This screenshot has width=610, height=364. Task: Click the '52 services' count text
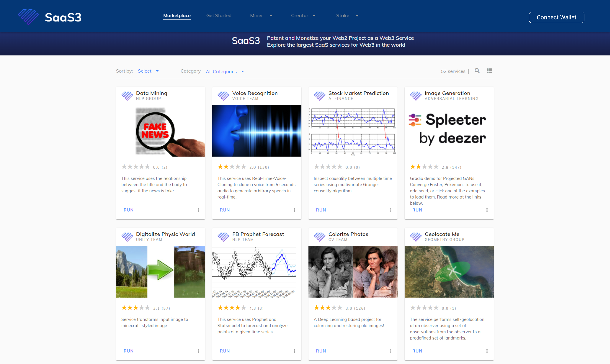click(453, 71)
